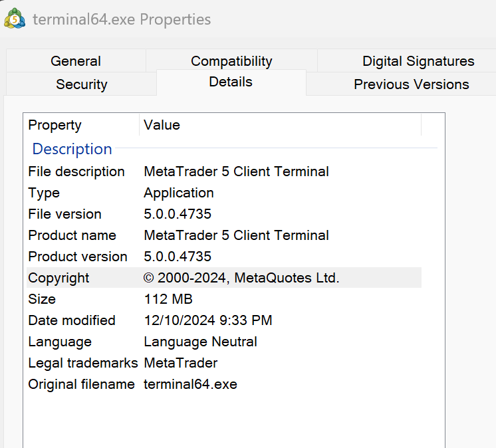Select the Copyright property label
This screenshot has height=448, width=496.
[x=59, y=278]
